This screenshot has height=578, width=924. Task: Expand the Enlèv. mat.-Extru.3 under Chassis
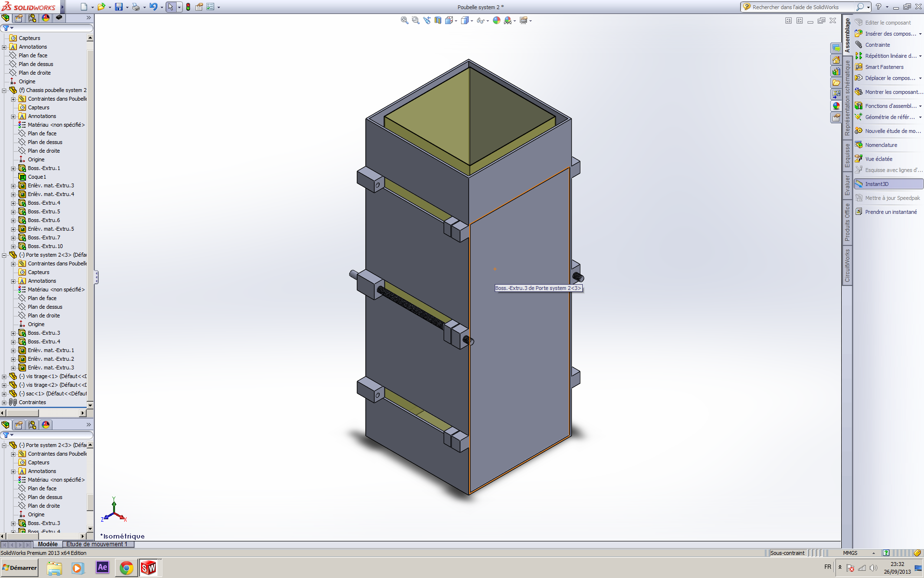click(13, 186)
